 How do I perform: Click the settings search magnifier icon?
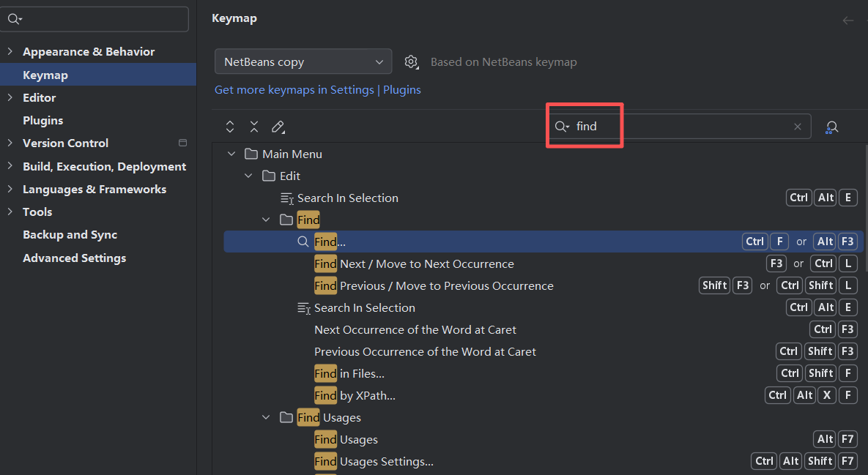15,19
